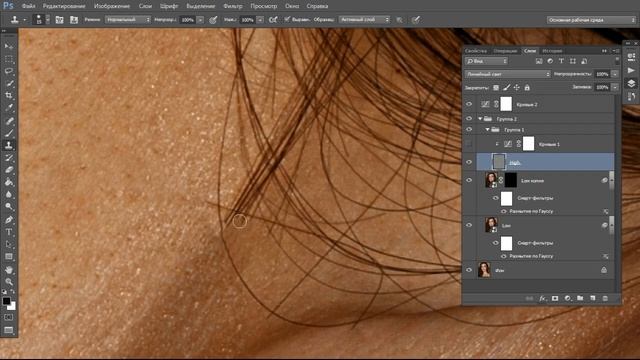Open the layer fill slider arrow
640x360 pixels.
pyautogui.click(x=615, y=87)
